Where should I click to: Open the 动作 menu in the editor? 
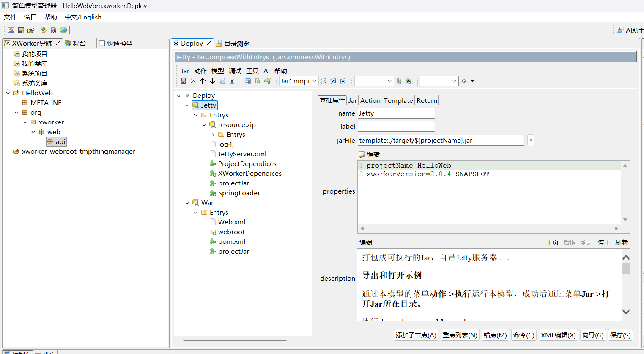[x=200, y=71]
